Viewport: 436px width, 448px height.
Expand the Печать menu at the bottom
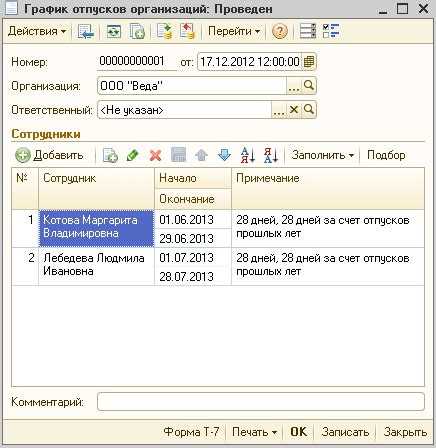(x=254, y=432)
